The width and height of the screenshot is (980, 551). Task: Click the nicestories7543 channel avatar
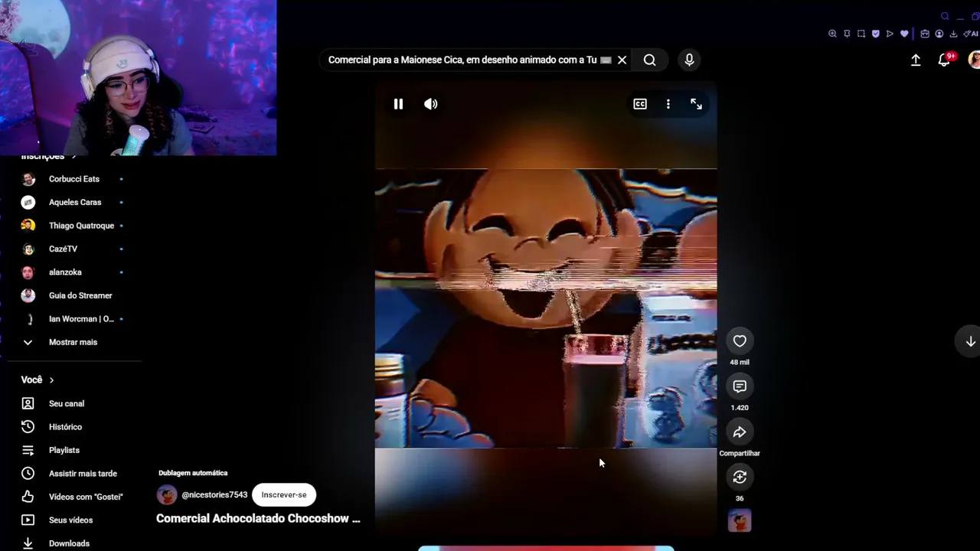coord(167,495)
